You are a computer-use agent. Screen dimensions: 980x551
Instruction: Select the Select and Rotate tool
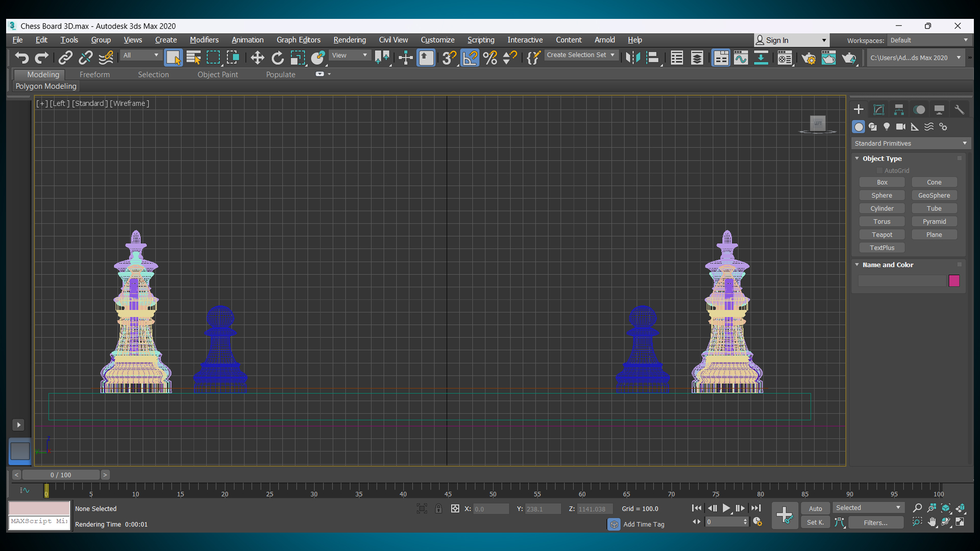tap(277, 58)
